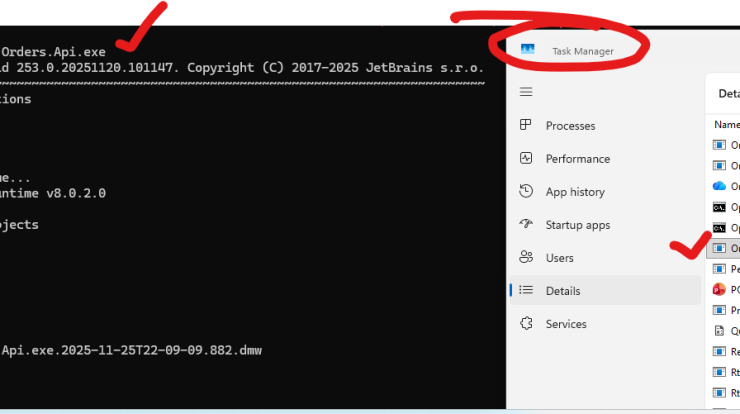Open the Processes page icon

tap(526, 126)
